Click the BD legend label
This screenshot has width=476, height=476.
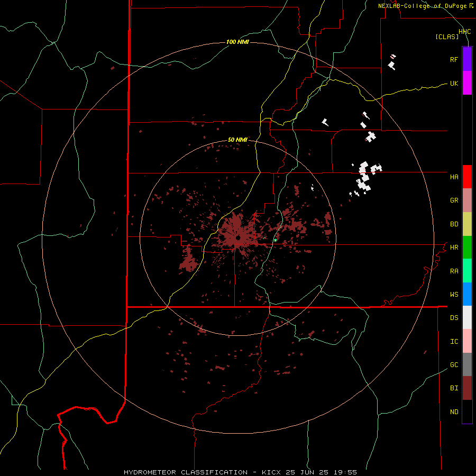pos(454,224)
